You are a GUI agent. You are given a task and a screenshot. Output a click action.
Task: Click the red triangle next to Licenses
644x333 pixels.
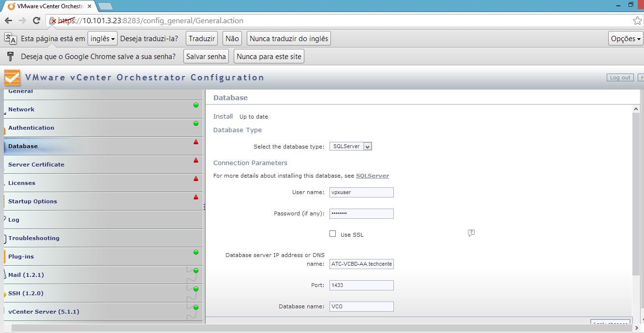[x=196, y=179]
